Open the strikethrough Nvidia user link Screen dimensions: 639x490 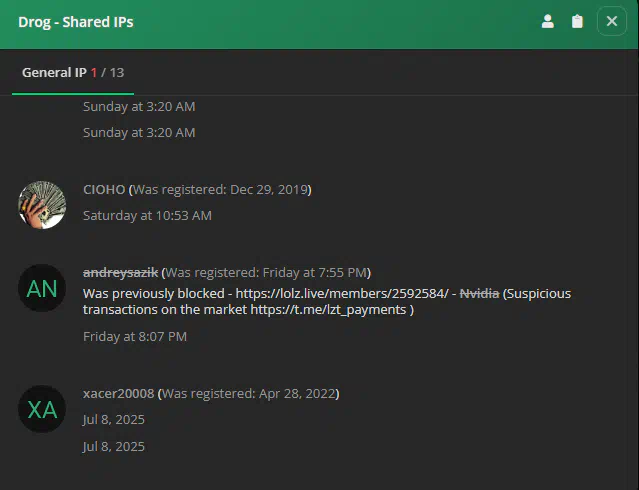coord(479,294)
